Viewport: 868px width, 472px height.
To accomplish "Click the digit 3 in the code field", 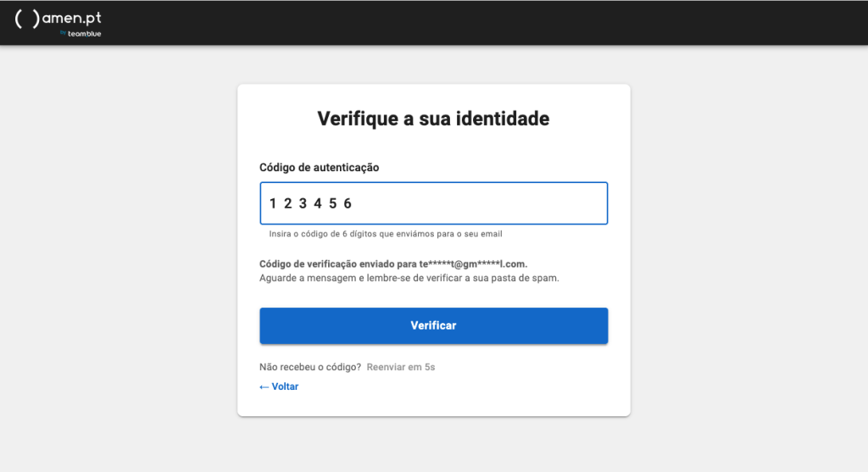I will [303, 203].
